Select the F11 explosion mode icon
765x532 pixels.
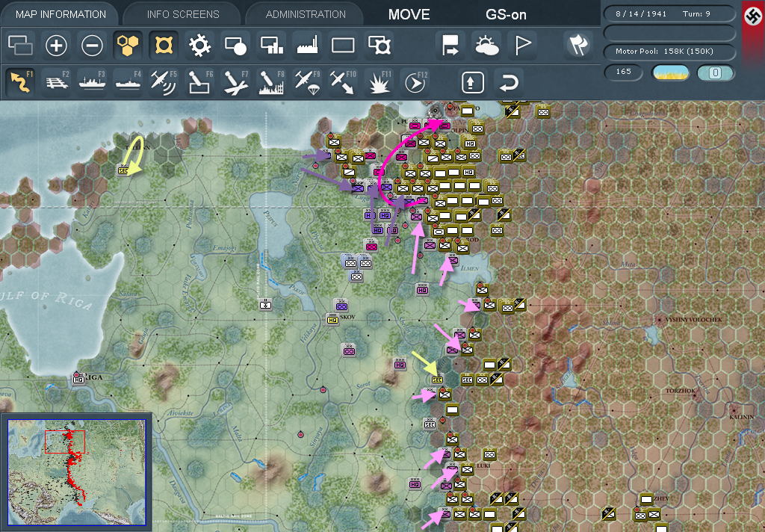[379, 82]
